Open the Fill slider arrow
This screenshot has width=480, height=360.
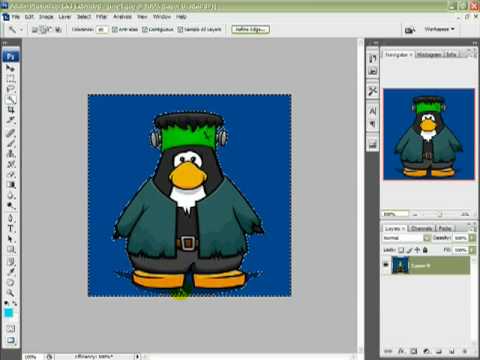point(472,250)
